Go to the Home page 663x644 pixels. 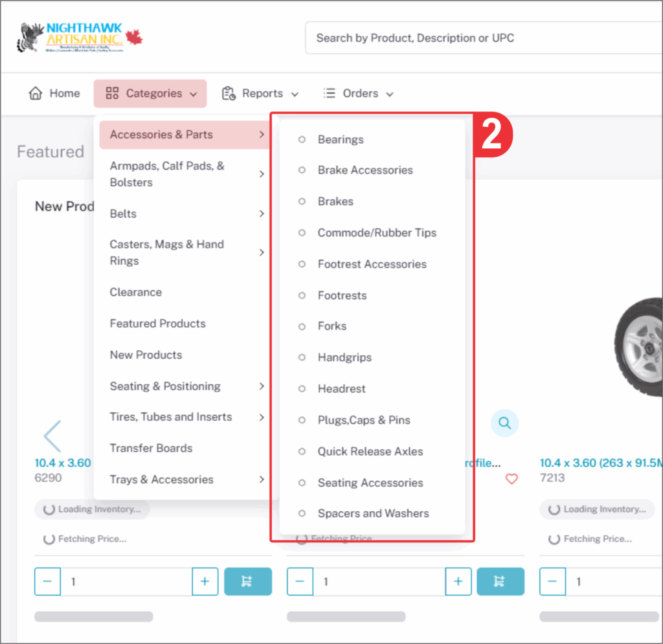click(x=55, y=93)
